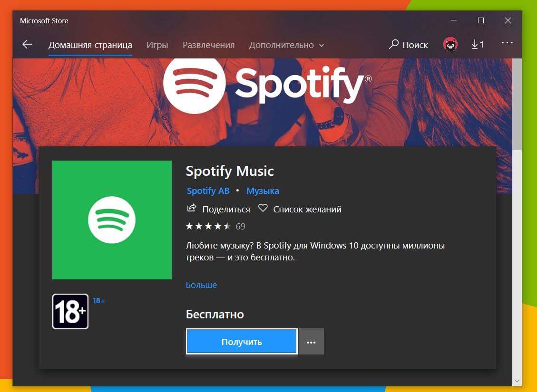This screenshot has height=392, width=537.
Task: Click Список желаний label
Action: click(307, 209)
